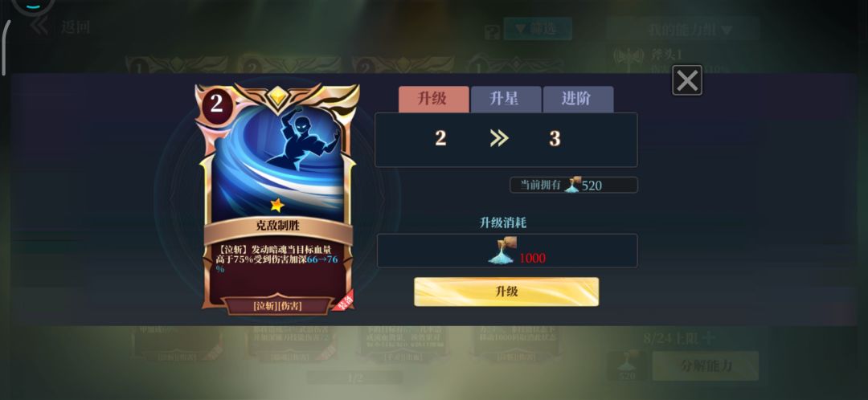Tap the sand resource icon beside 520

573,185
